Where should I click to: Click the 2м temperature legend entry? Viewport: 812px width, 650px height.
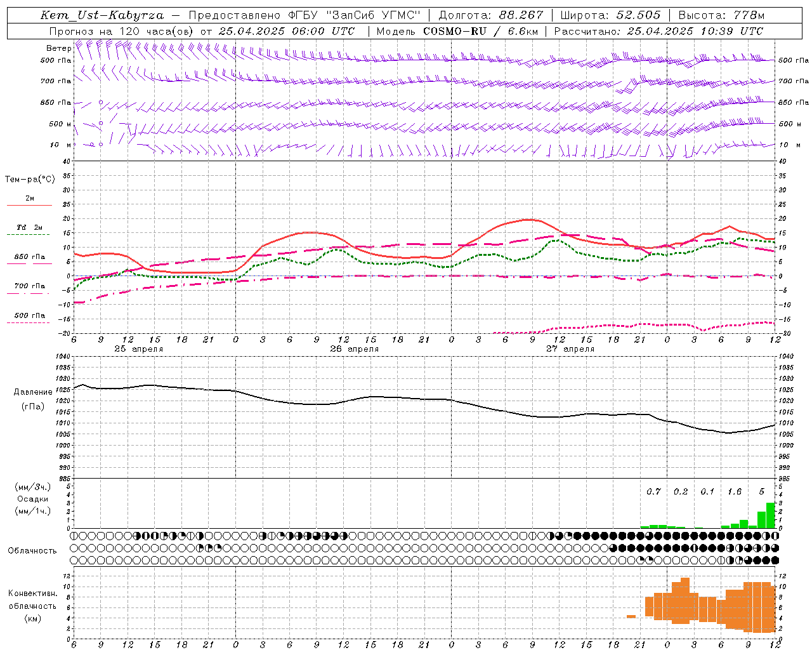pyautogui.click(x=29, y=198)
